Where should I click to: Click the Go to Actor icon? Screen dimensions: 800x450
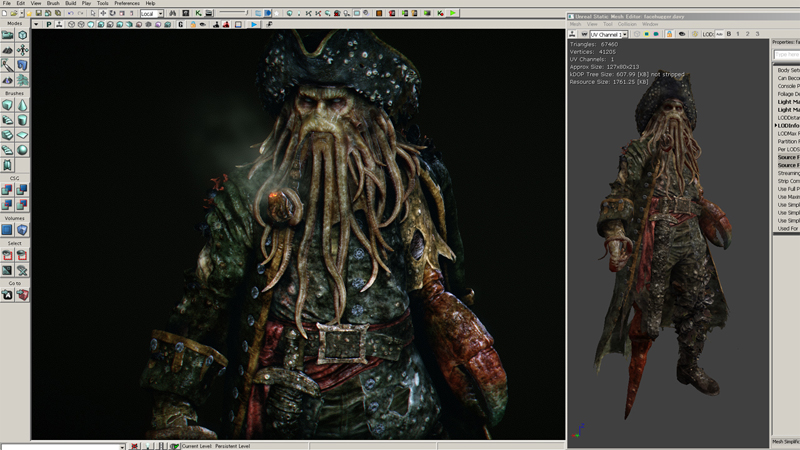(x=7, y=295)
